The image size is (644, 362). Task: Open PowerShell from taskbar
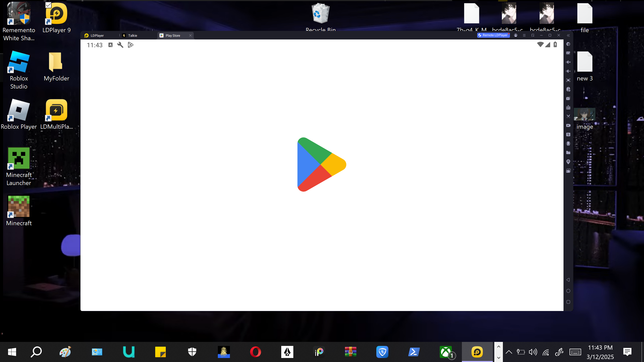pos(414,352)
